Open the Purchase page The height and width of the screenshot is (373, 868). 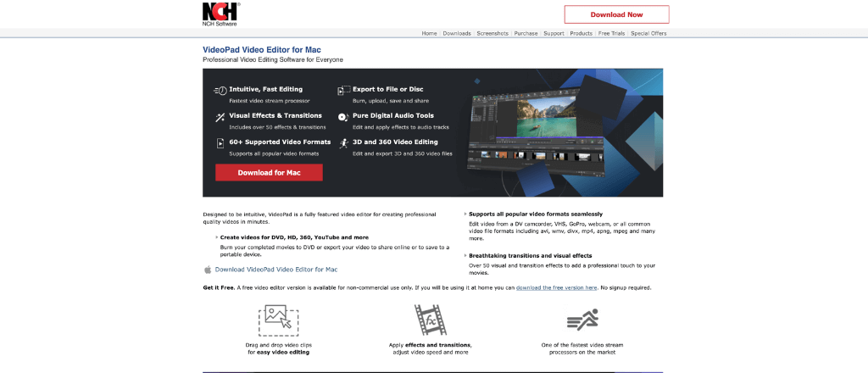coord(526,33)
